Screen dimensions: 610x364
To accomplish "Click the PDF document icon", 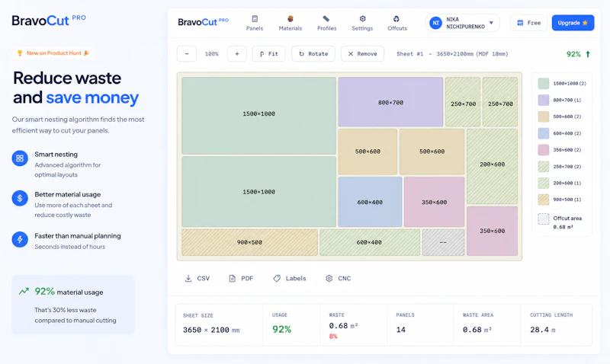I will click(x=233, y=279).
